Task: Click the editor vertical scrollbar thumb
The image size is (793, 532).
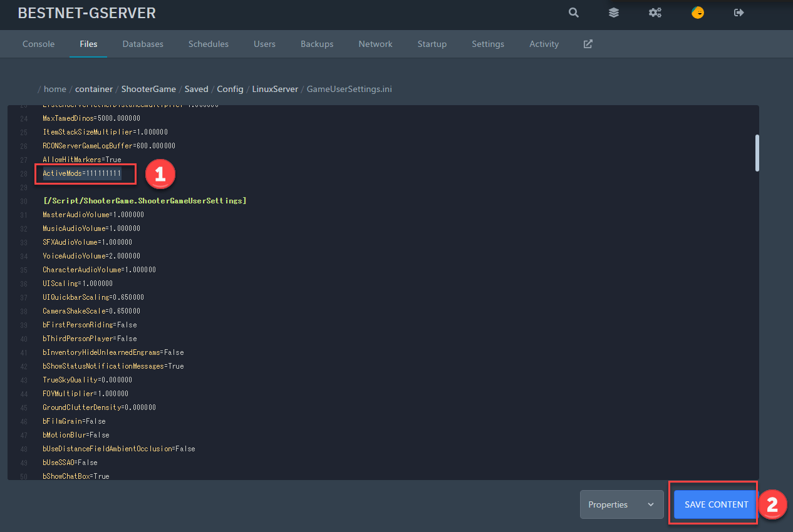Action: point(757,153)
